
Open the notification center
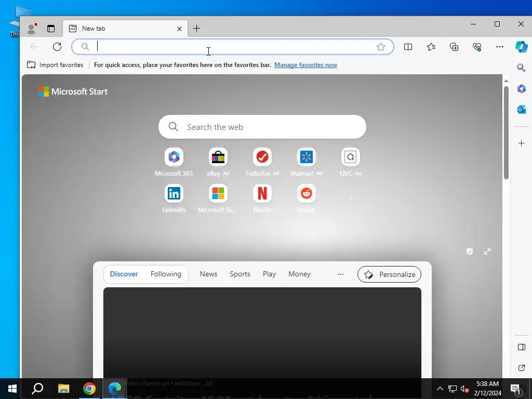coord(516,389)
